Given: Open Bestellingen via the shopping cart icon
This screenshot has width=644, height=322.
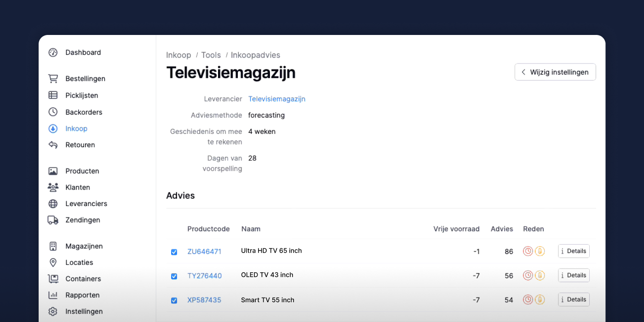Looking at the screenshot, I should pos(53,79).
